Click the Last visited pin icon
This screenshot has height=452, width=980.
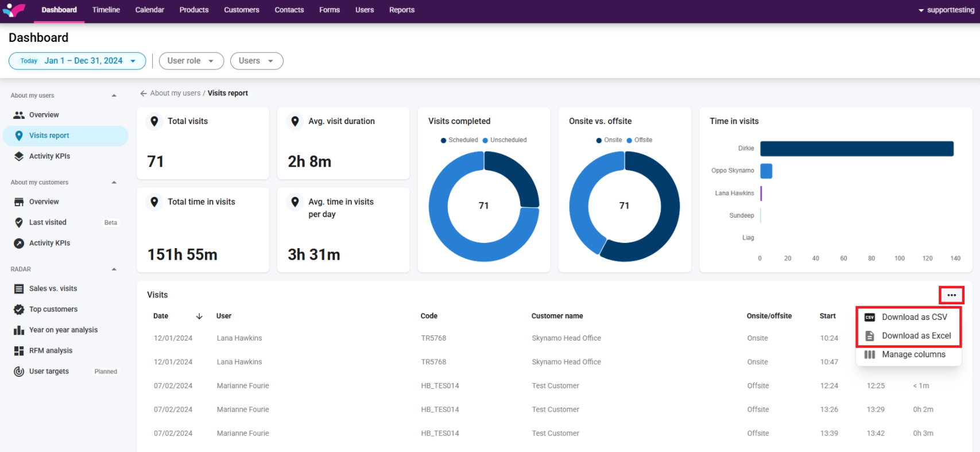pos(19,223)
